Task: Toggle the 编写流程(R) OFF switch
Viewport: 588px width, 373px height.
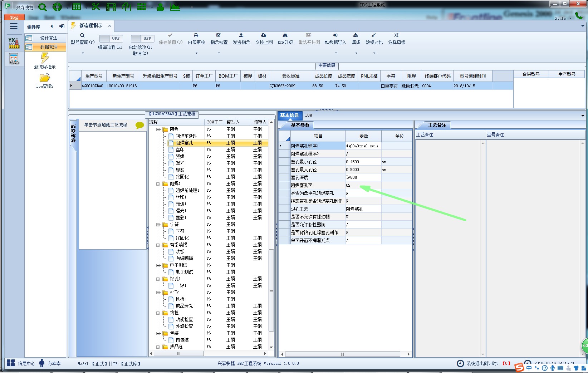Action: [111, 38]
